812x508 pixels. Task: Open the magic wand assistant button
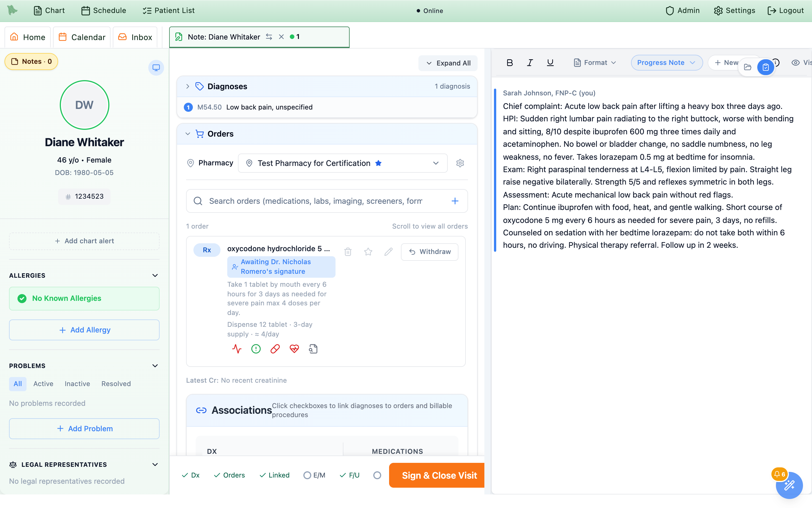(x=789, y=485)
